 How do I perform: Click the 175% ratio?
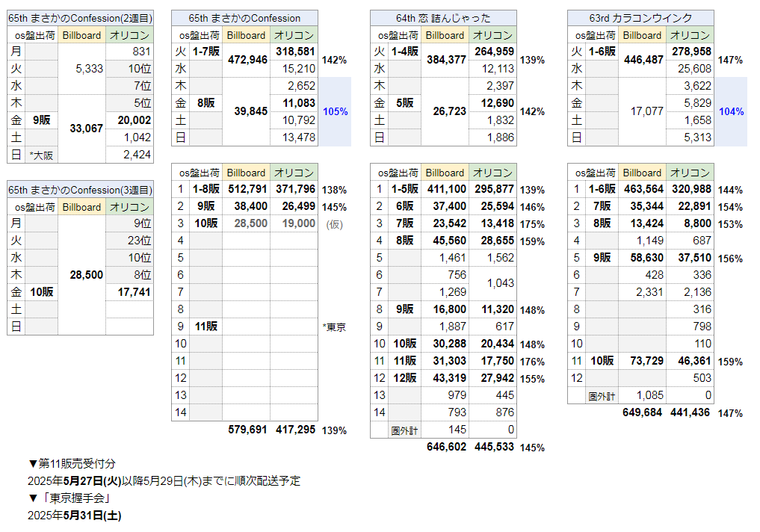tap(532, 224)
